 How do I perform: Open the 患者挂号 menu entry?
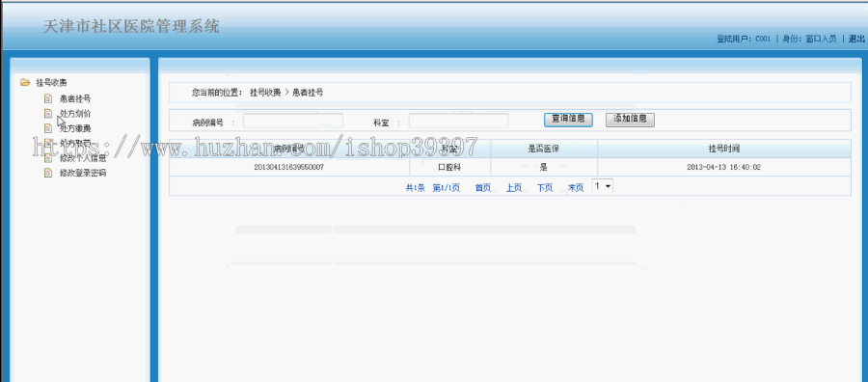(75, 99)
